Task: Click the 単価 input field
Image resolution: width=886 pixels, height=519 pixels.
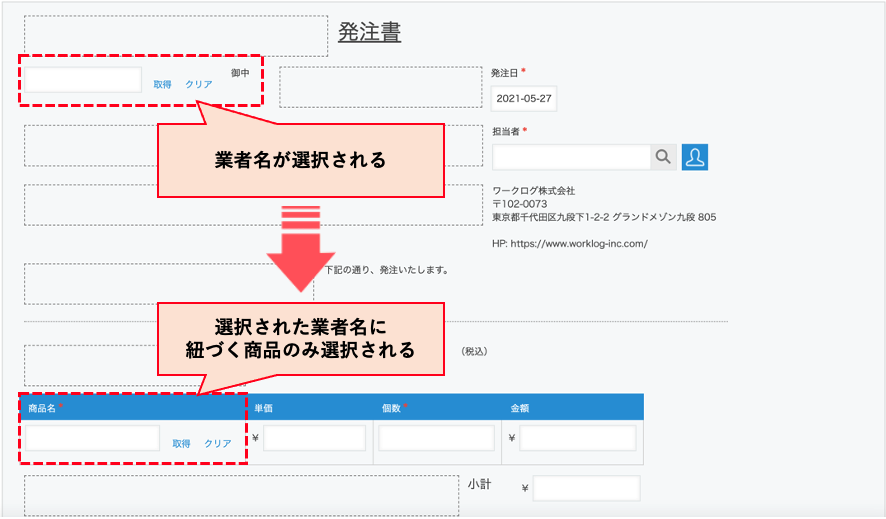Action: (x=314, y=438)
